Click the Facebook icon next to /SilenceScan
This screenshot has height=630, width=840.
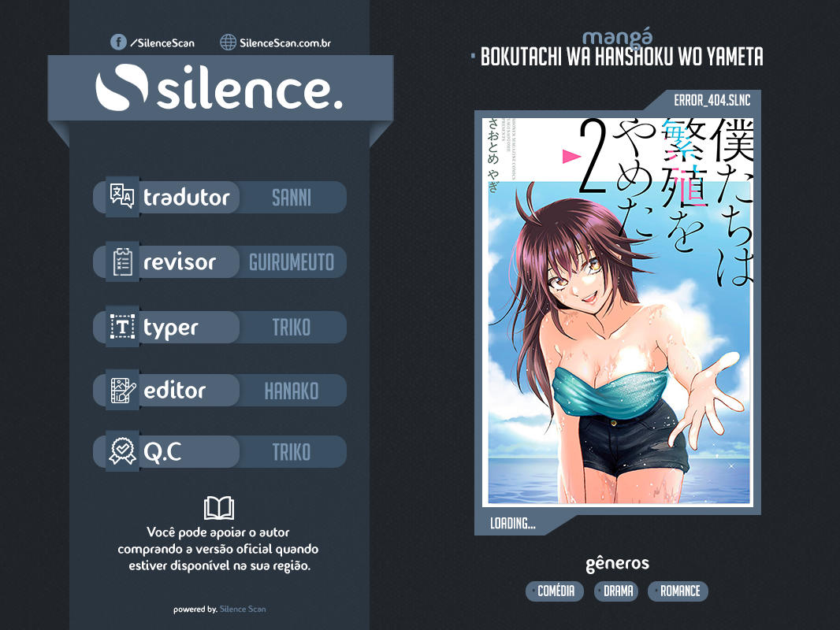[118, 43]
